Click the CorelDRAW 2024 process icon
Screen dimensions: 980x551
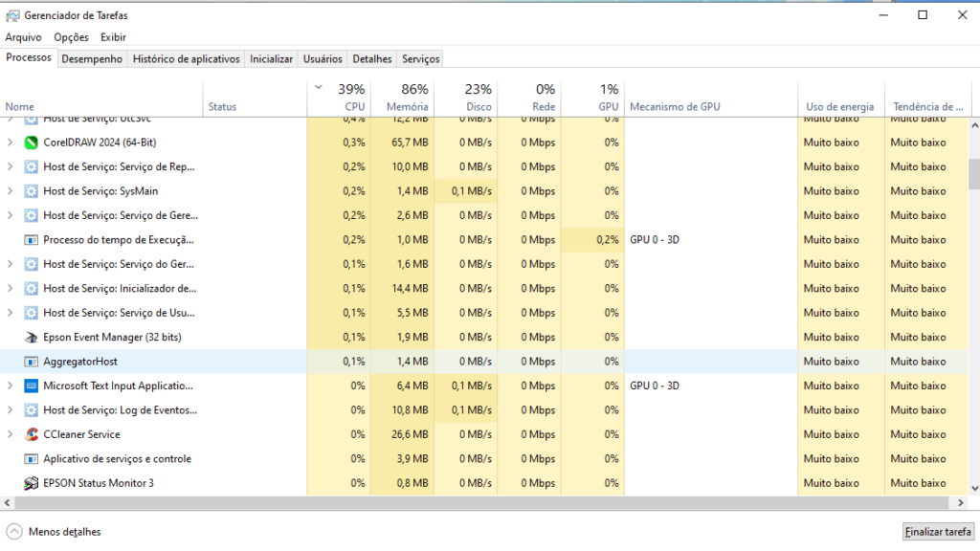[x=31, y=143]
